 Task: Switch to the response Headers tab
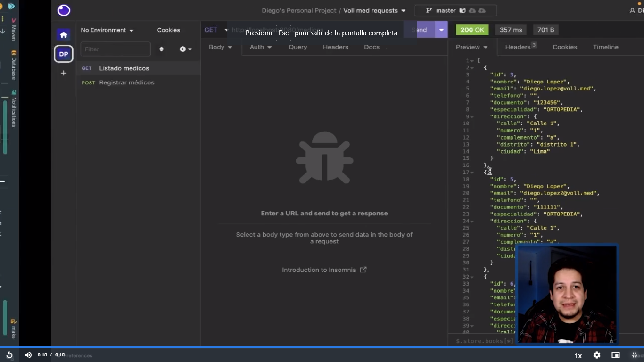(x=521, y=47)
